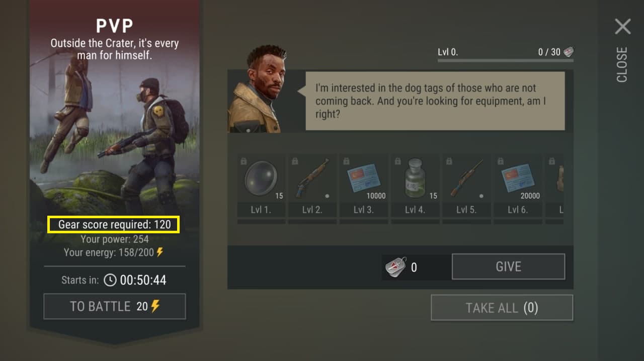
Task: Click the lightning energy icon beside 158/200
Action: [x=160, y=252]
